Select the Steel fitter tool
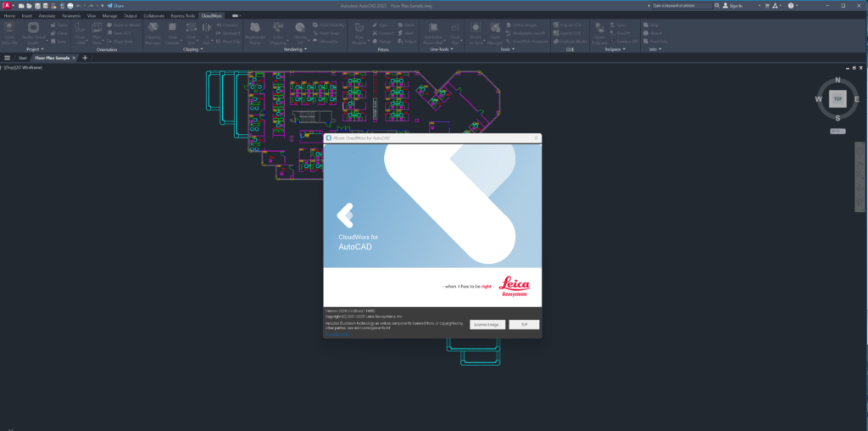 pos(406,33)
